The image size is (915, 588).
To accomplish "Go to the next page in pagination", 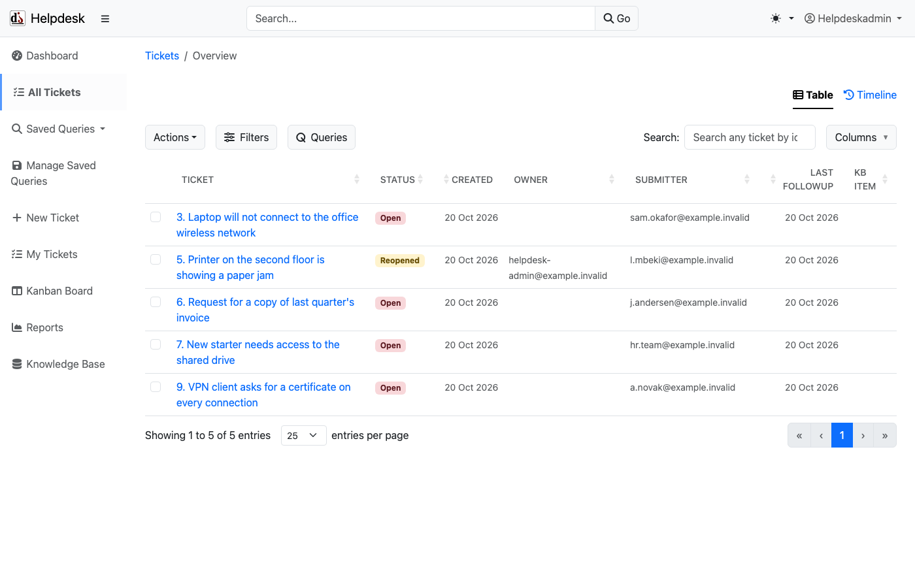I will coord(863,435).
